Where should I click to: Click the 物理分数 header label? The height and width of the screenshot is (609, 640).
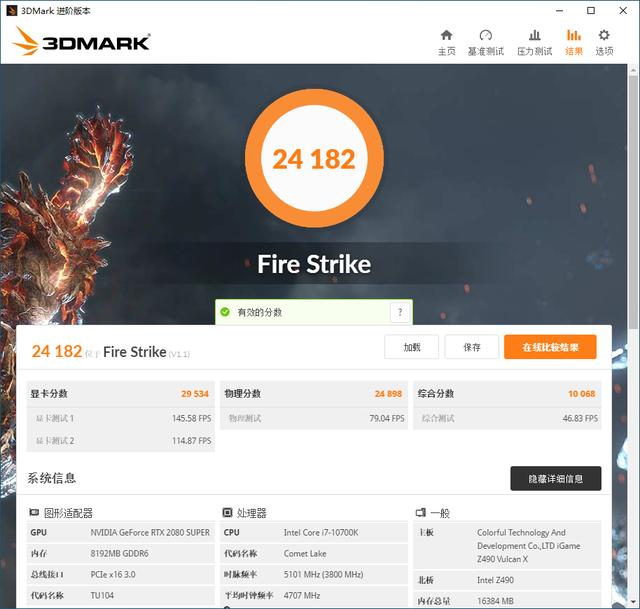point(242,393)
